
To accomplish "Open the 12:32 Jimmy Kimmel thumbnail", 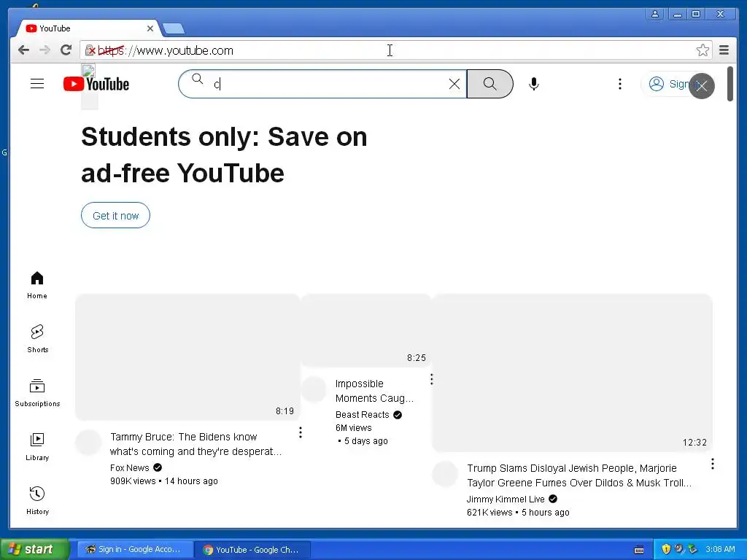I will [x=572, y=373].
